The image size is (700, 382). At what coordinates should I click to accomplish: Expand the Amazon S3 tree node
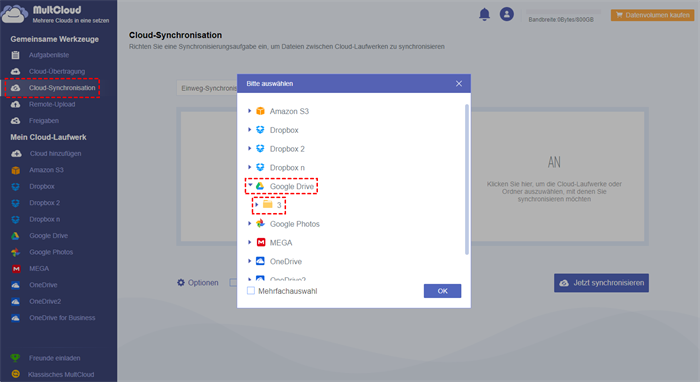pos(250,111)
